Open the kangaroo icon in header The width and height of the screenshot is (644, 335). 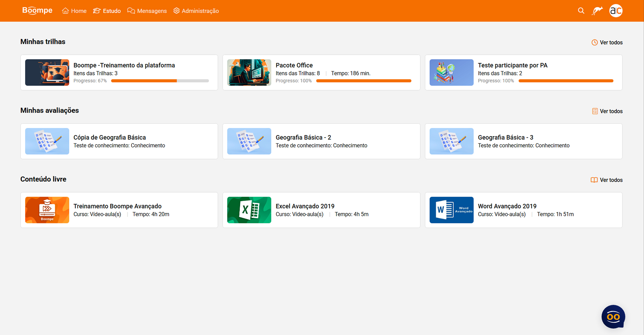597,11
